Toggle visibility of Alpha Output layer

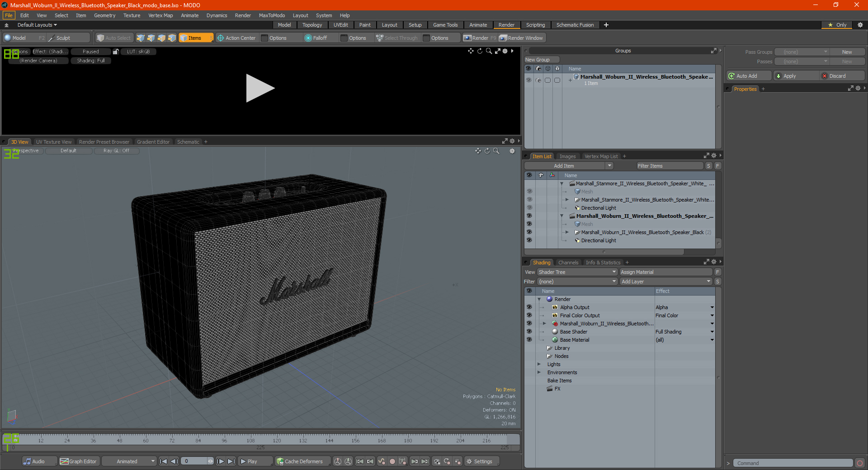tap(529, 307)
